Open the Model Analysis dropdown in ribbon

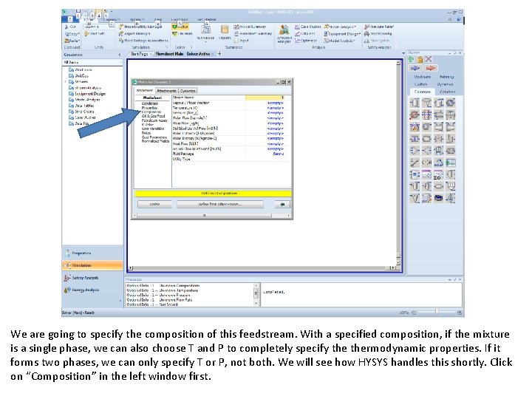tap(339, 41)
